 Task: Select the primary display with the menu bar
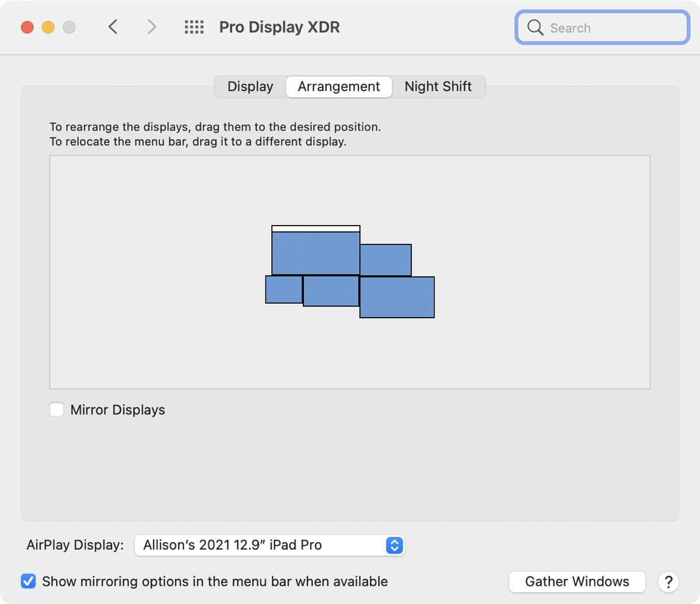316,253
